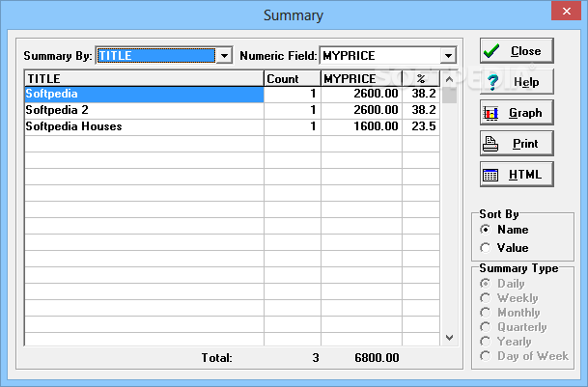This screenshot has height=387, width=588.
Task: Click the 6800.00 total value
Action: [x=377, y=358]
